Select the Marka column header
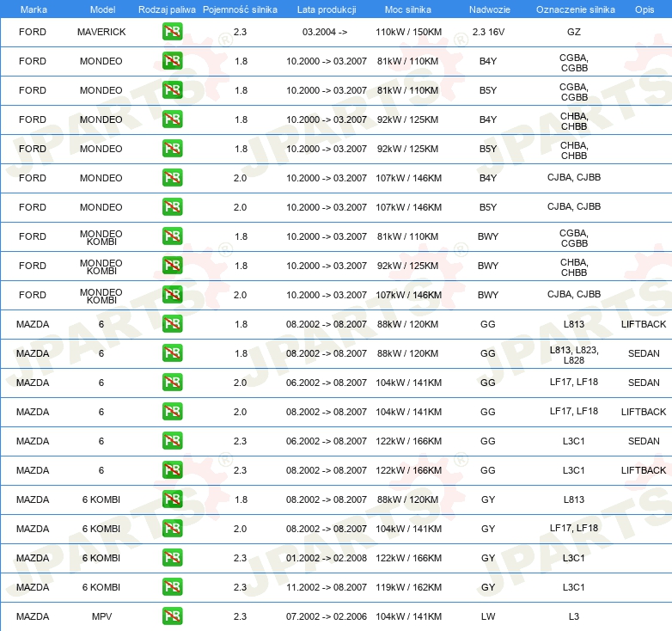The width and height of the screenshot is (672, 631). [34, 9]
